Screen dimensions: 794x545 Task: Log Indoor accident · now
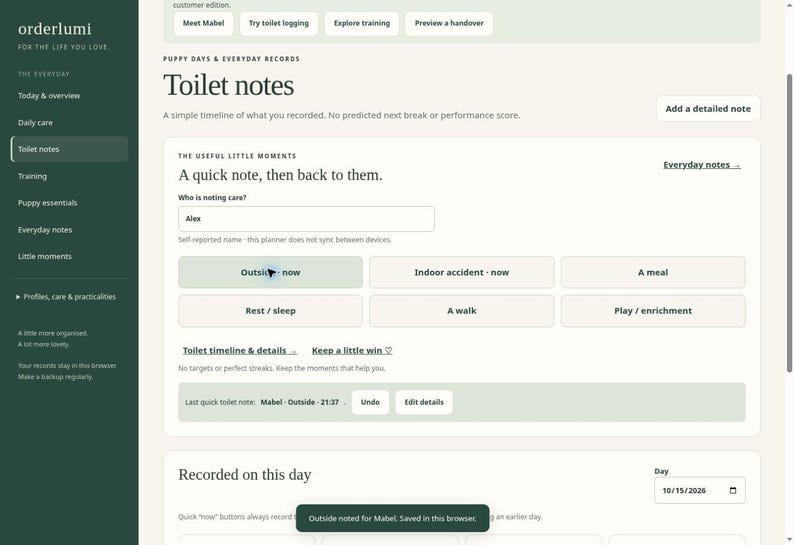tap(461, 272)
